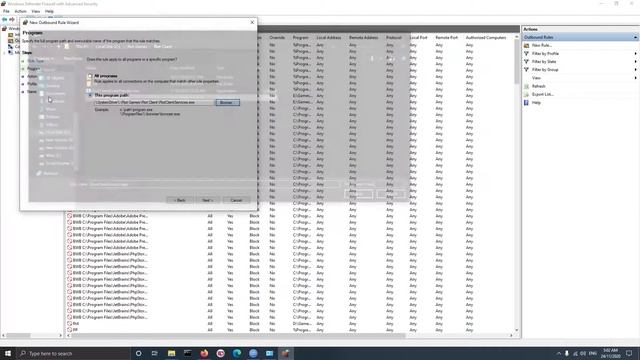This screenshot has width=640, height=360.
Task: Click the Next button in the wizard
Action: coord(207,200)
